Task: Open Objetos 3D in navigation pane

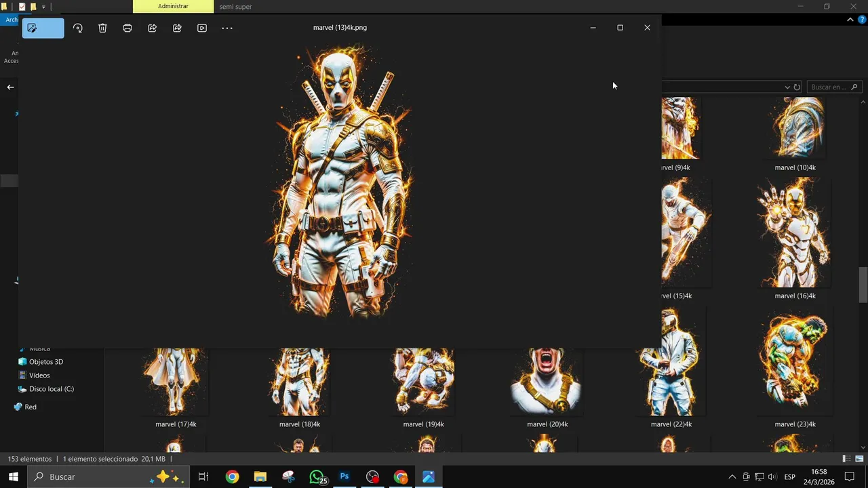Action: pos(46,362)
